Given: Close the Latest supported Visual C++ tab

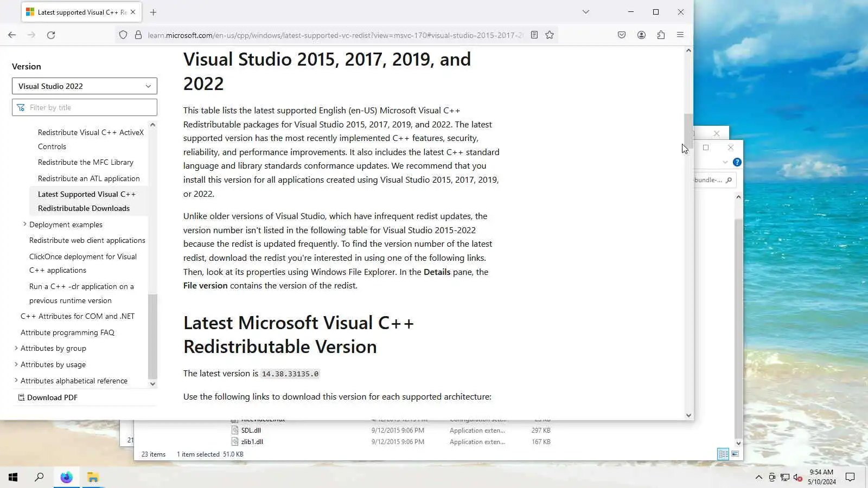Looking at the screenshot, I should click(x=133, y=12).
